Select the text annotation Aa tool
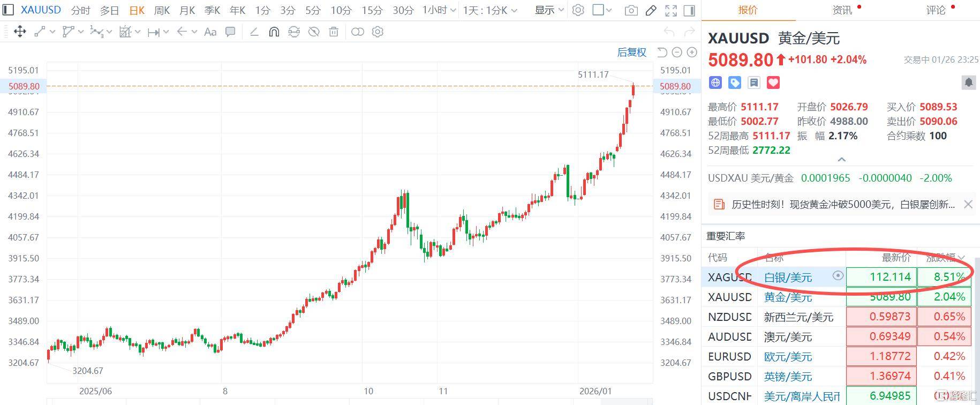Screen dimensions: 980x405 pyautogui.click(x=210, y=32)
